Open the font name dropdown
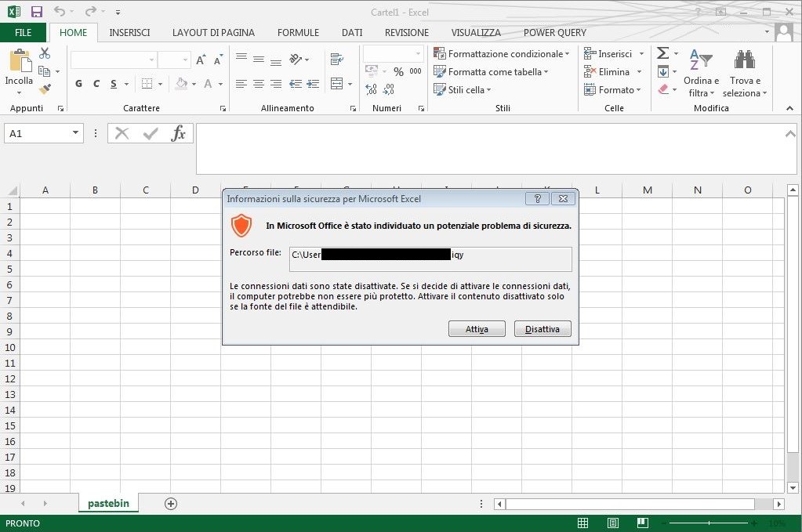The height and width of the screenshot is (532, 802). pos(151,60)
